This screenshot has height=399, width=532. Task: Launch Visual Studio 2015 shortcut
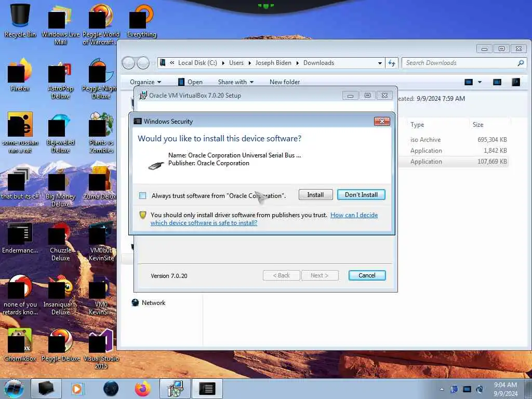(x=101, y=349)
